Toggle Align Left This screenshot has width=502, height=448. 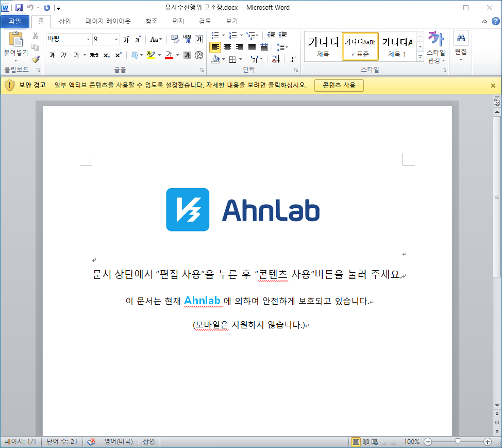tap(215, 47)
